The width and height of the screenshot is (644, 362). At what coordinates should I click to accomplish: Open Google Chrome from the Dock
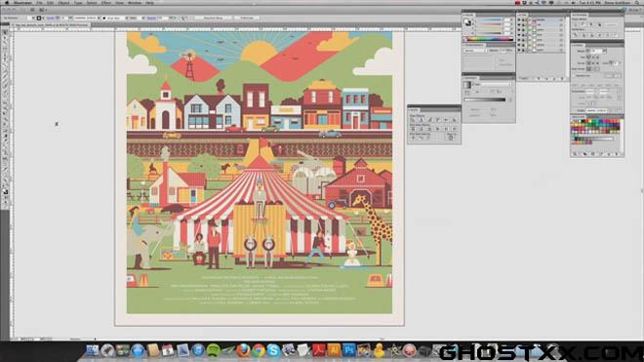(x=259, y=350)
